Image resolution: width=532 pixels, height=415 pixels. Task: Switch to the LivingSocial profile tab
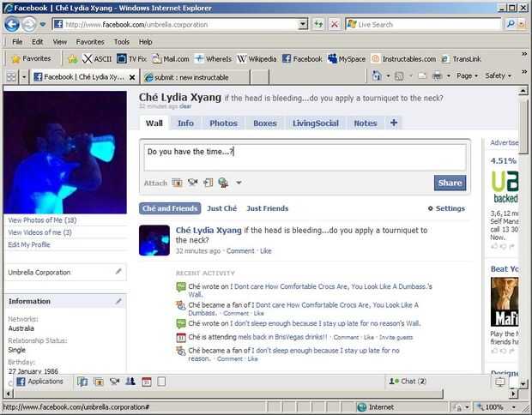click(316, 123)
